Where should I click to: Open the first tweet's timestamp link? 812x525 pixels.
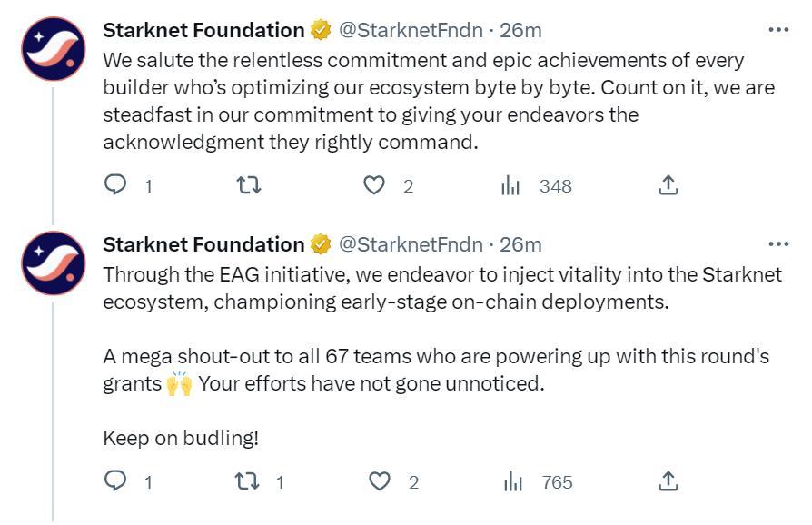click(523, 29)
